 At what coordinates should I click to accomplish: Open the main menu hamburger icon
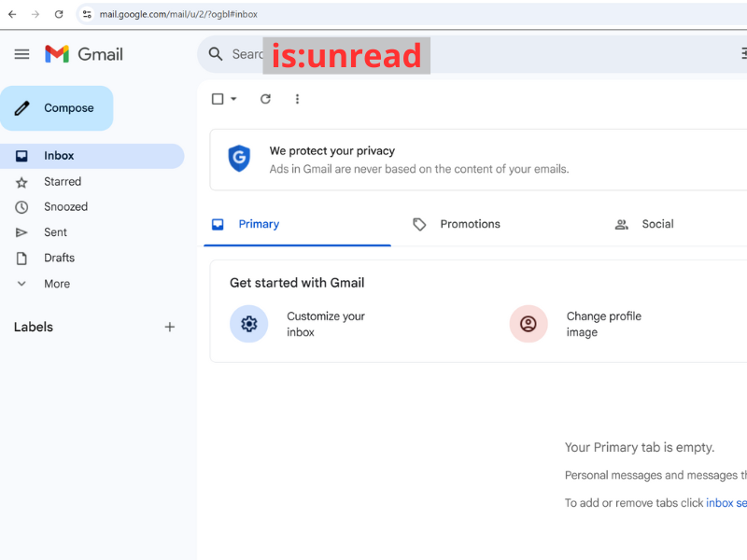(21, 54)
